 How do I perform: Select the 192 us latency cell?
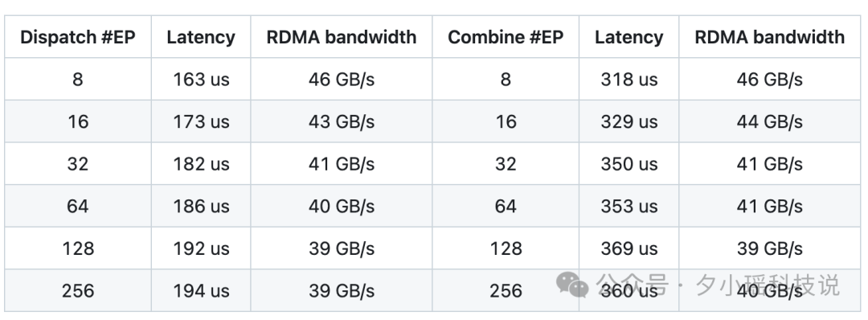(x=201, y=248)
